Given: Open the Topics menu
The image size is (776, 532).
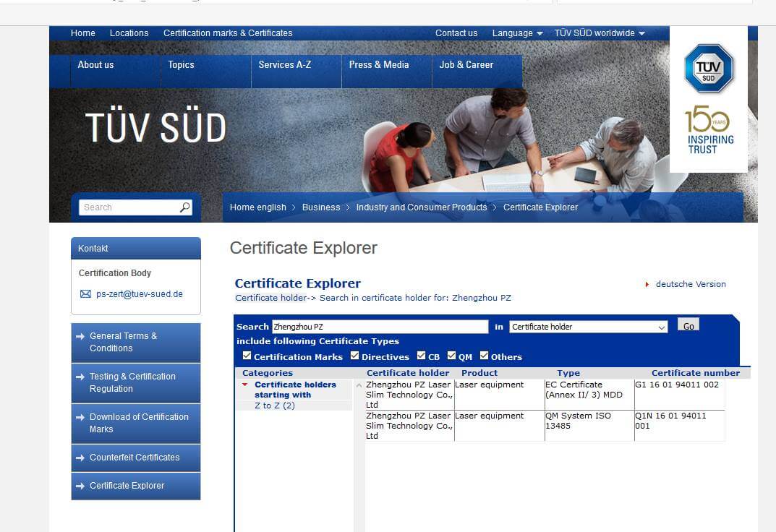Looking at the screenshot, I should [181, 65].
